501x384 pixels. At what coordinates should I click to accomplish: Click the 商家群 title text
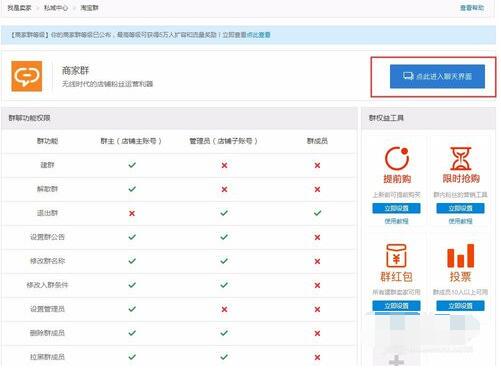point(75,70)
